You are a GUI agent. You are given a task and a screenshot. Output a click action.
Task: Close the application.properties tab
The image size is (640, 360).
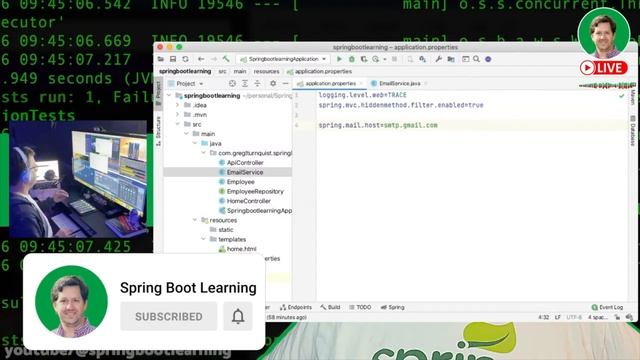pos(361,84)
